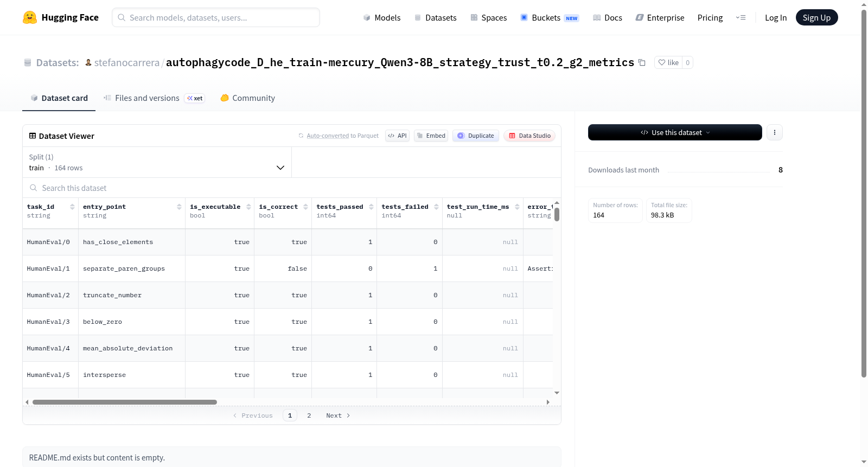Click the false value in is_correct
868x467 pixels.
coord(297,268)
